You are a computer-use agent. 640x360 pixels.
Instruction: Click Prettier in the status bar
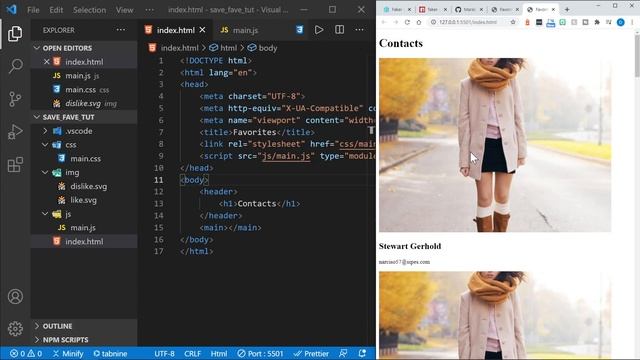[x=311, y=353]
